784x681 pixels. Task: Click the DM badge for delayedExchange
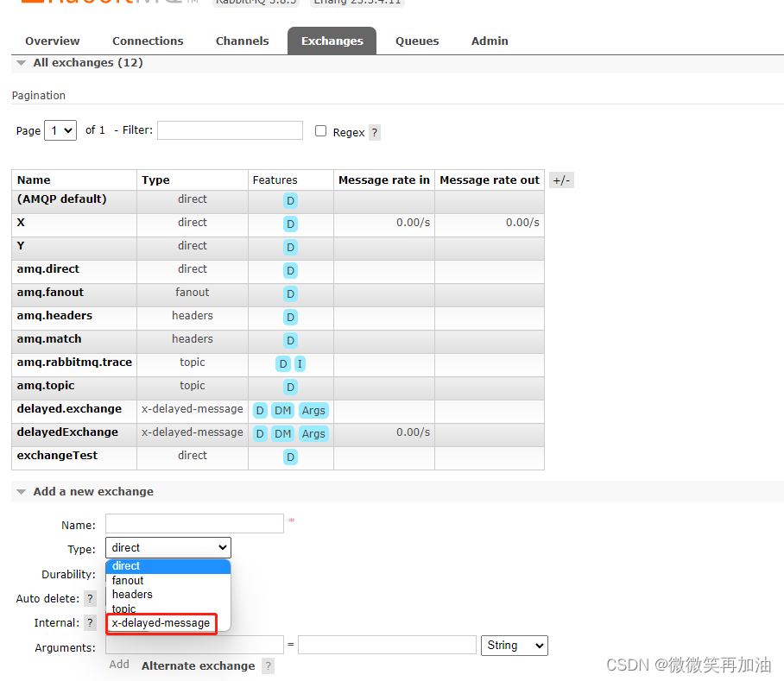tap(282, 433)
